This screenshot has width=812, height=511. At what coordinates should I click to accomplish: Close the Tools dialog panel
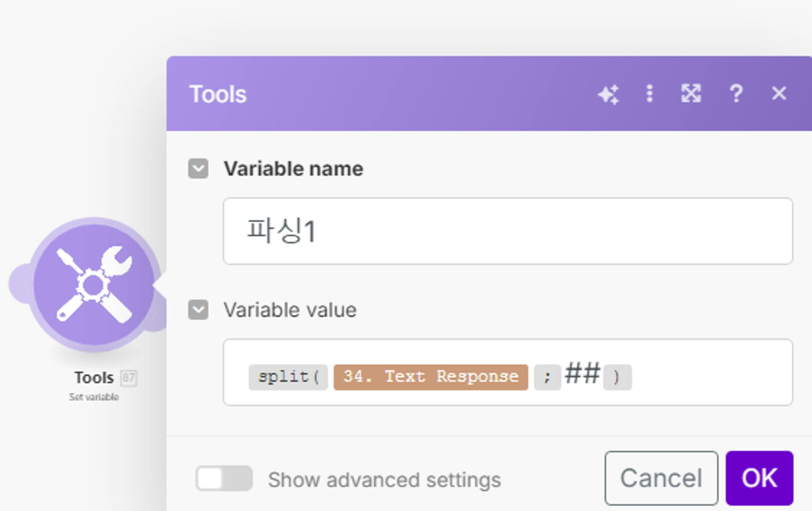(779, 93)
